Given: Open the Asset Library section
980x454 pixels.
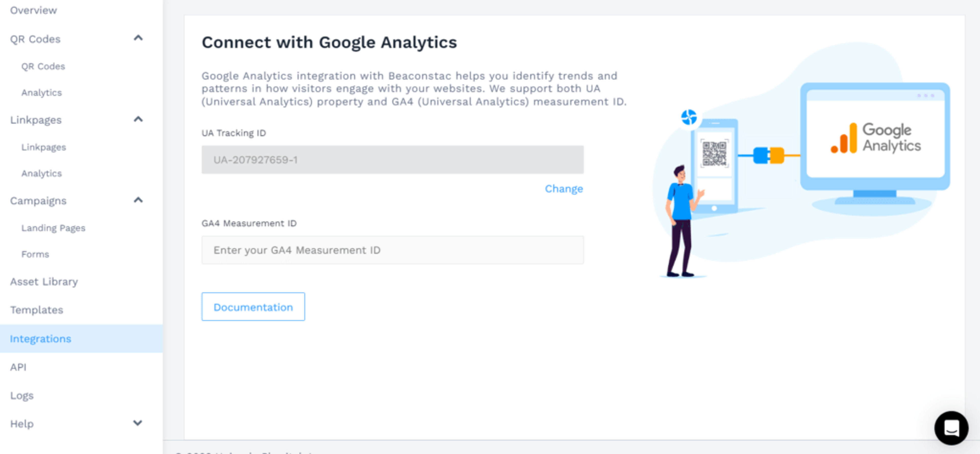Looking at the screenshot, I should coord(44,282).
